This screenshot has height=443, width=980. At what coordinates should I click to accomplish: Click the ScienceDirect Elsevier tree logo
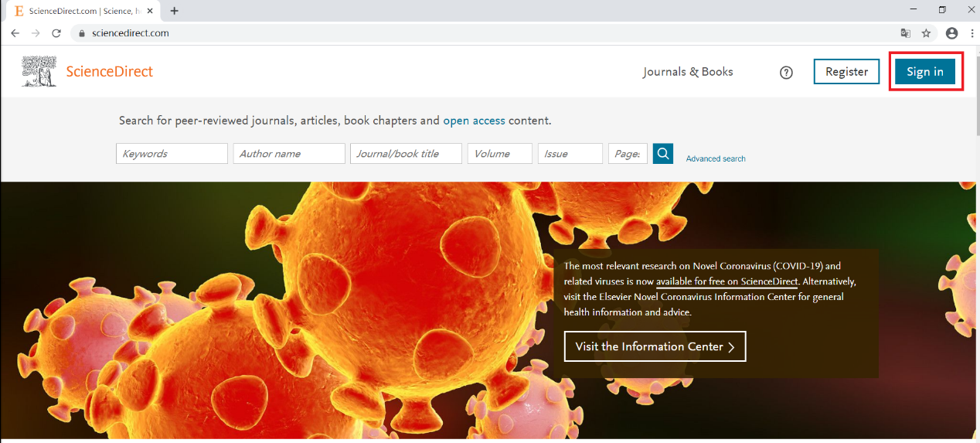[x=39, y=71]
